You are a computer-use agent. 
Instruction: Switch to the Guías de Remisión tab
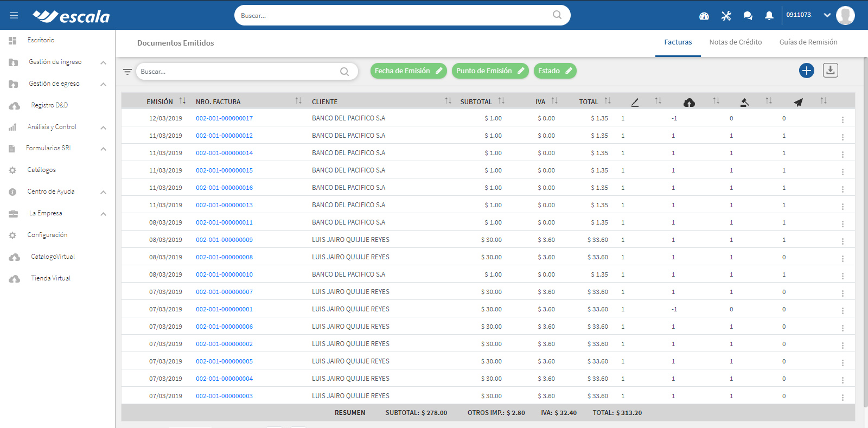[x=808, y=42]
